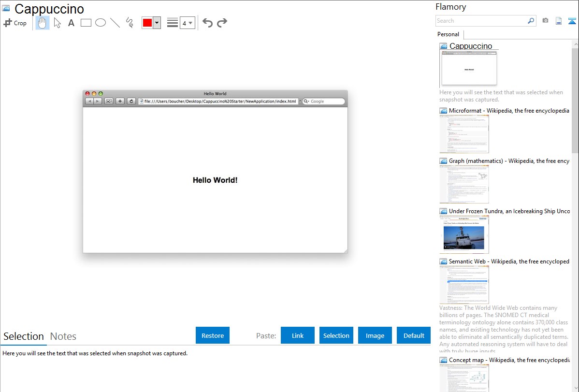Click the Default paste button

point(414,335)
